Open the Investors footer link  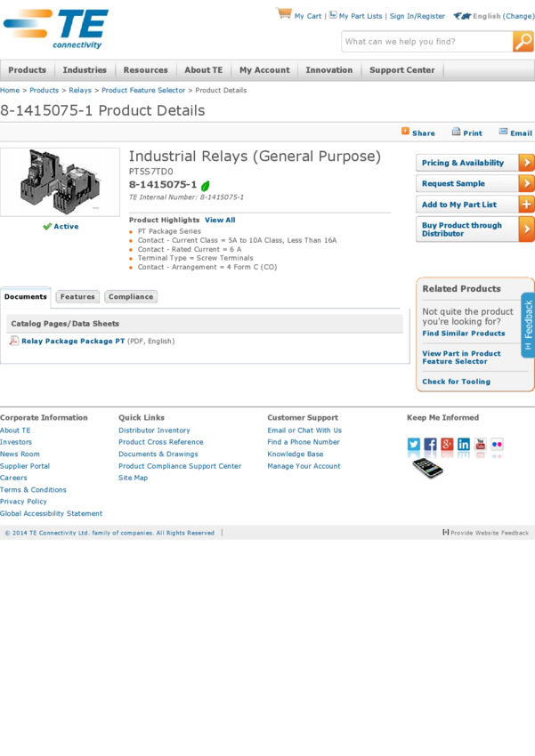(16, 442)
